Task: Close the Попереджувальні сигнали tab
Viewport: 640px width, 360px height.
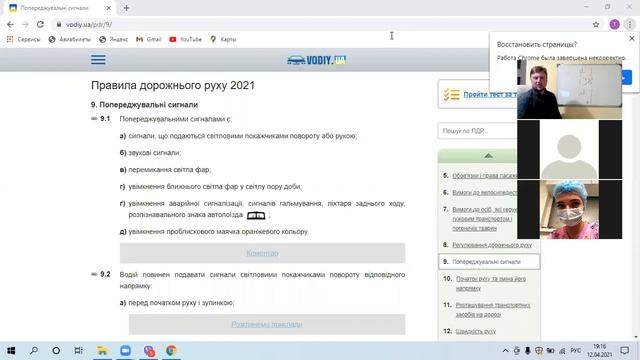Action: 109,8
